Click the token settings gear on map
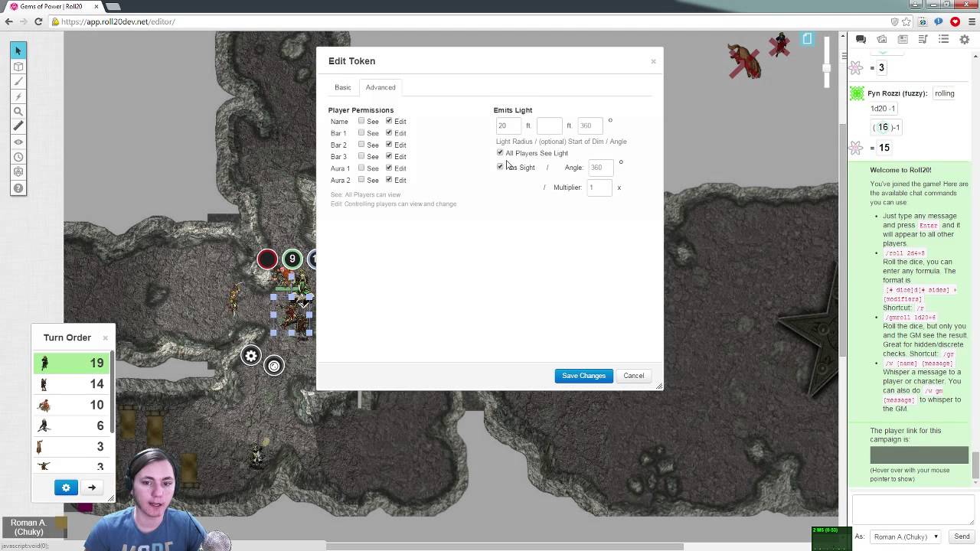 click(251, 356)
